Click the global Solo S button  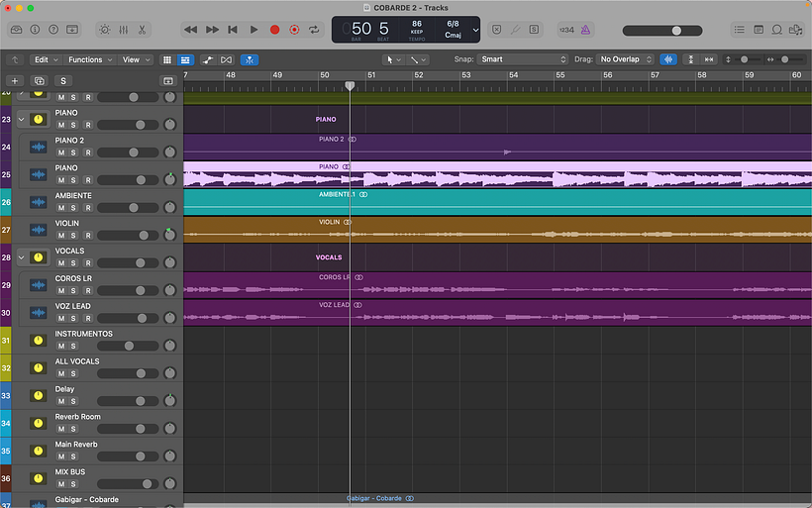63,81
